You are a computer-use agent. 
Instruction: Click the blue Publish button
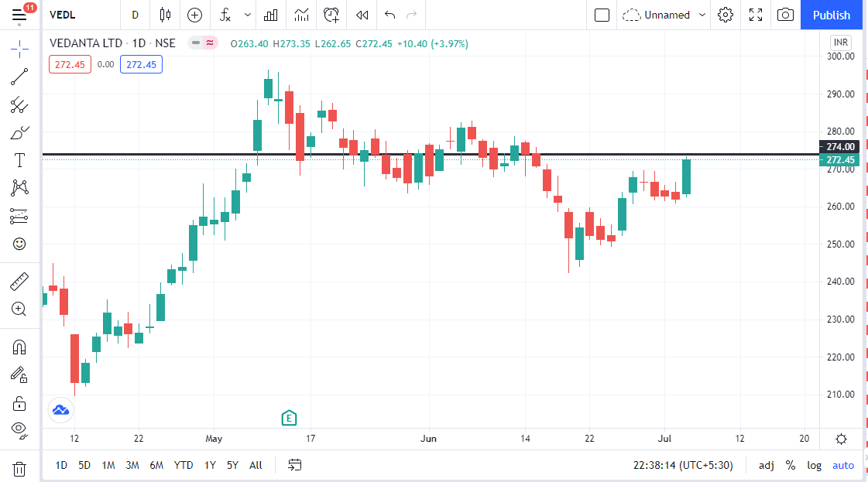click(x=831, y=15)
